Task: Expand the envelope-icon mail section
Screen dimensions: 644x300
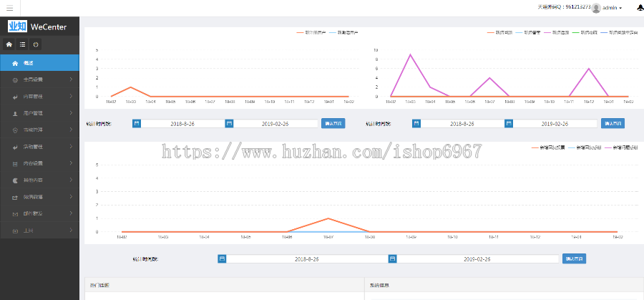Action: pos(39,213)
